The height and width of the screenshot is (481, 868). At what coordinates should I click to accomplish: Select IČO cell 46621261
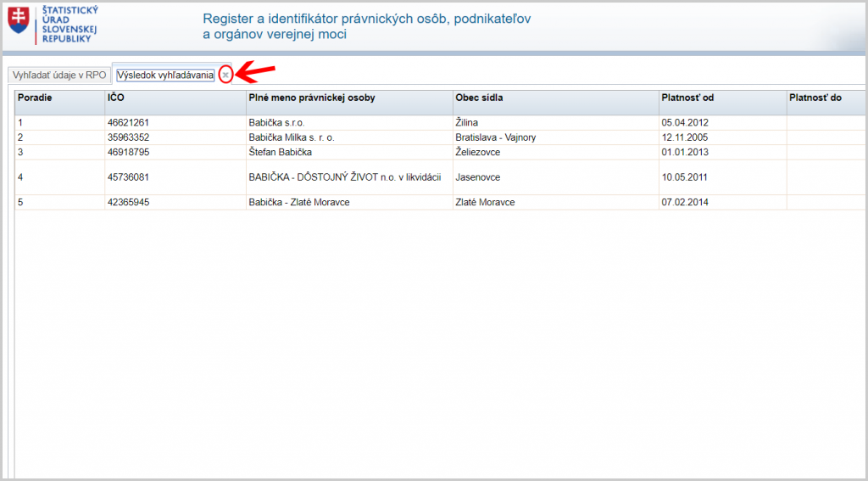[x=175, y=122]
